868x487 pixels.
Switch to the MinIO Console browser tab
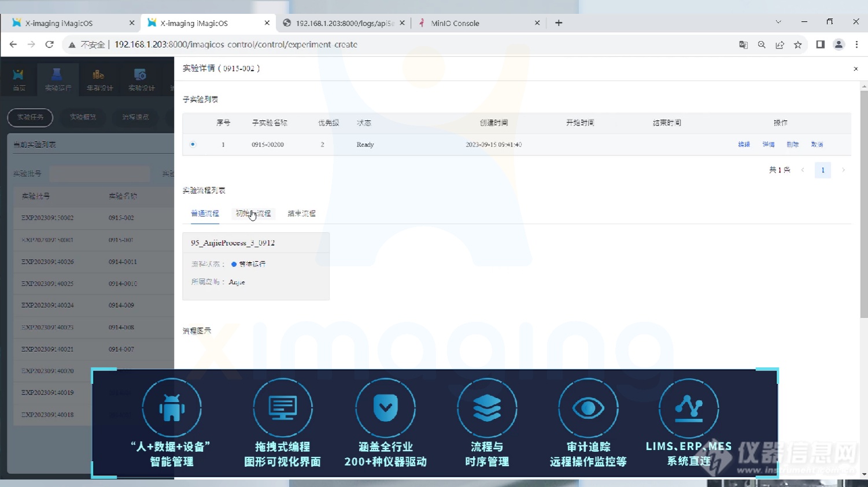point(457,23)
